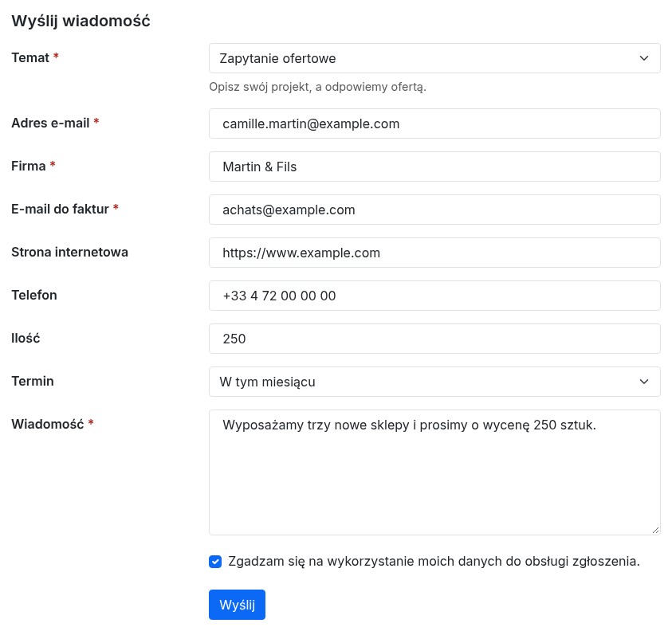
Task: Select the Strona internetowa URL field
Action: coord(434,253)
